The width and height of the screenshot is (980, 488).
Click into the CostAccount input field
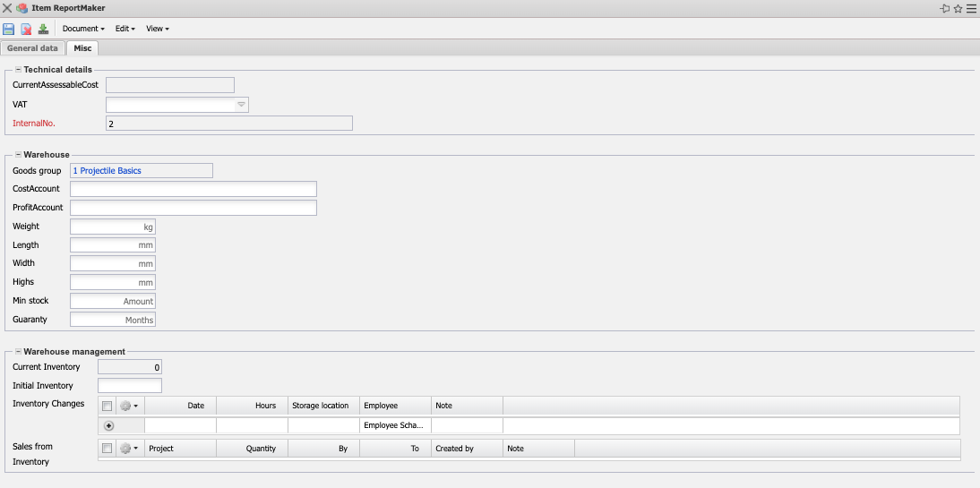tap(193, 189)
